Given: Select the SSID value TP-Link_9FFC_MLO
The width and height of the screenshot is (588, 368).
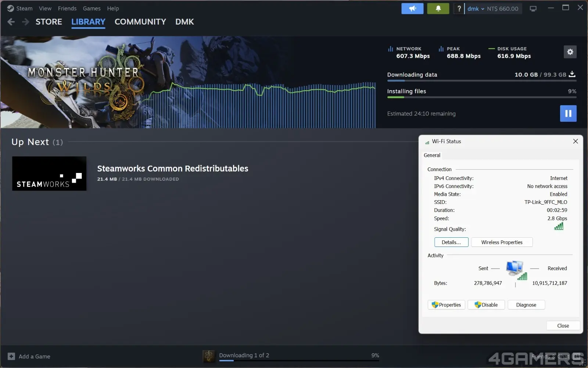Looking at the screenshot, I should (x=546, y=202).
